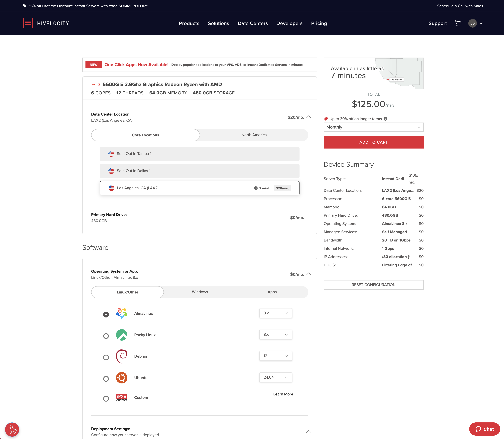Click the promo tag icon in top banner
The height and width of the screenshot is (439, 504).
tap(25, 6)
